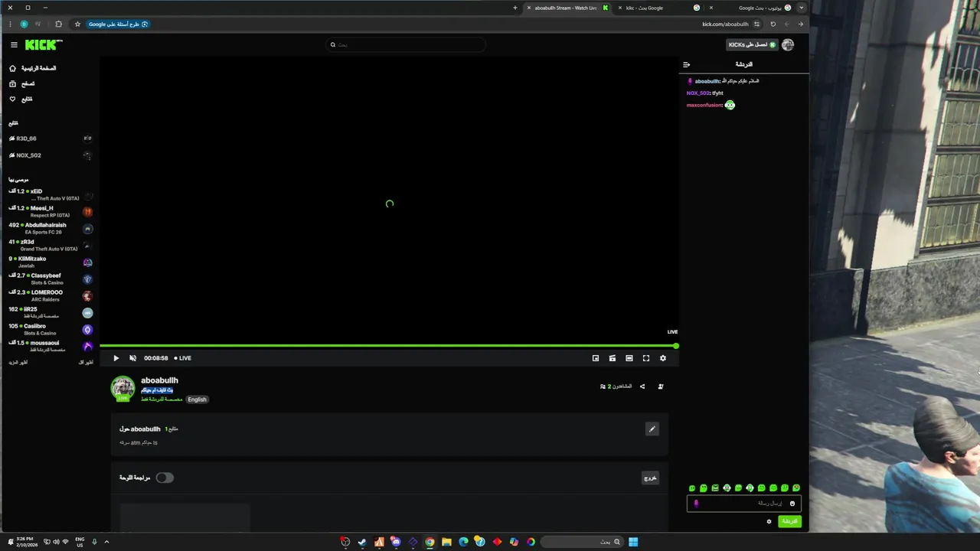980x551 pixels.
Task: Switch to the aboabullh Stream browser tab
Action: (567, 8)
